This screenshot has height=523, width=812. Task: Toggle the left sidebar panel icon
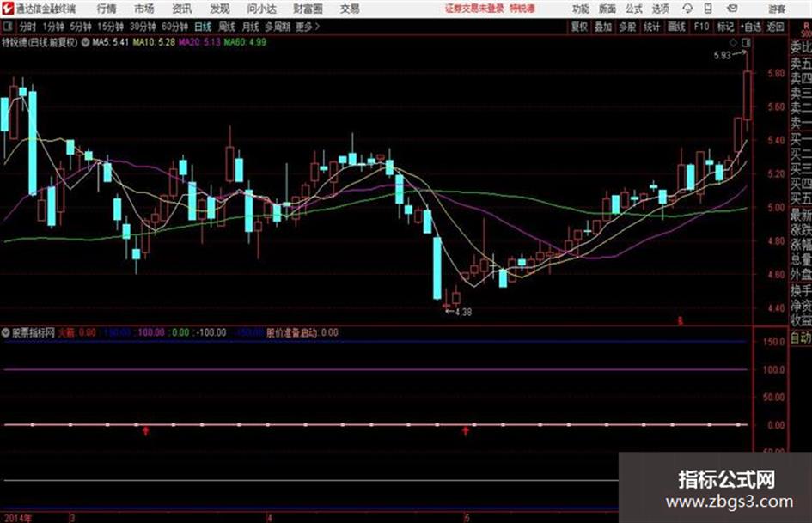click(x=8, y=26)
